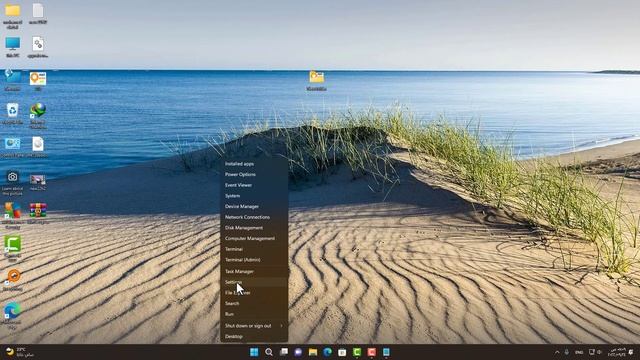640x360 pixels.
Task: Open File Explorer folder icon on taskbar
Action: coord(313,352)
